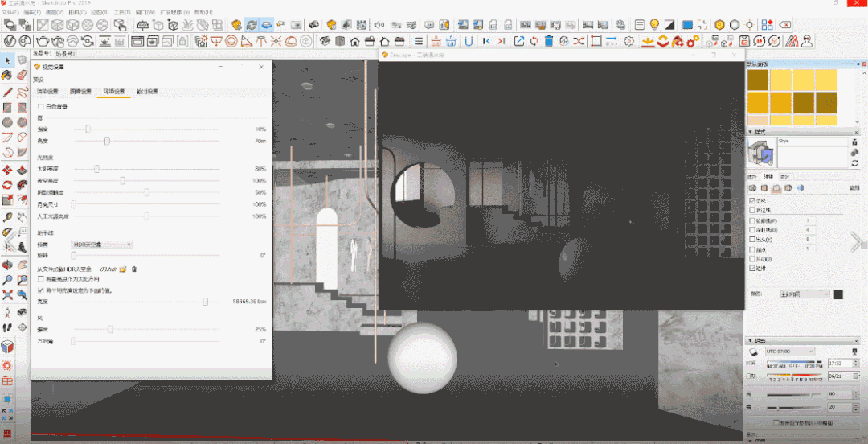Screen dimensions: 868x444
Task: Select the Pan hand tool
Action: tap(23, 265)
